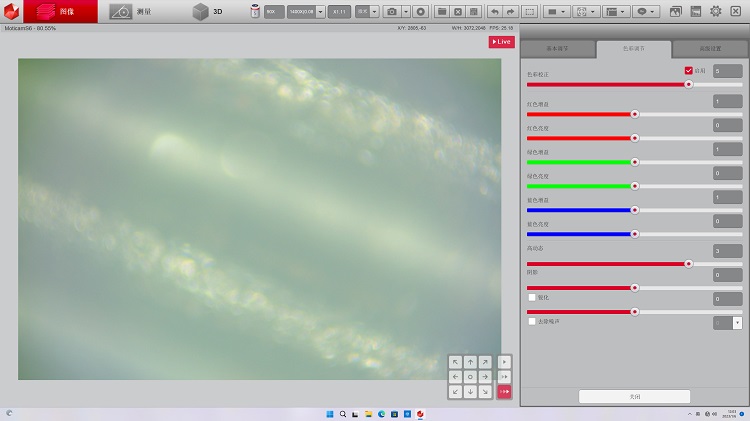Image resolution: width=750 pixels, height=421 pixels.
Task: Click the redo arrow icon
Action: click(509, 12)
